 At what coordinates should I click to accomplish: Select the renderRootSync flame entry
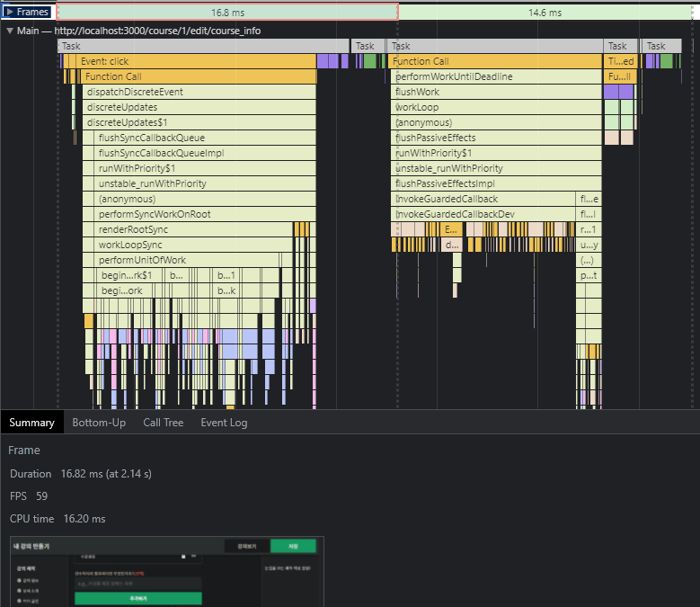(193, 229)
